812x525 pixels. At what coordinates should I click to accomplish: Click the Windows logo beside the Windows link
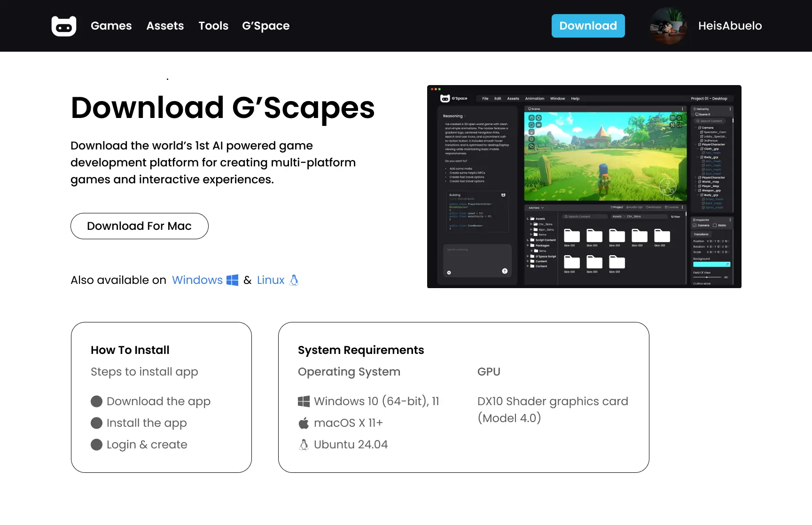click(233, 280)
